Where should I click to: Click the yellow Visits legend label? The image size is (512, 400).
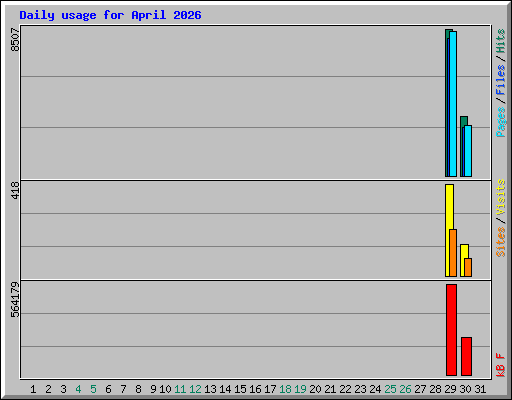coord(500,197)
